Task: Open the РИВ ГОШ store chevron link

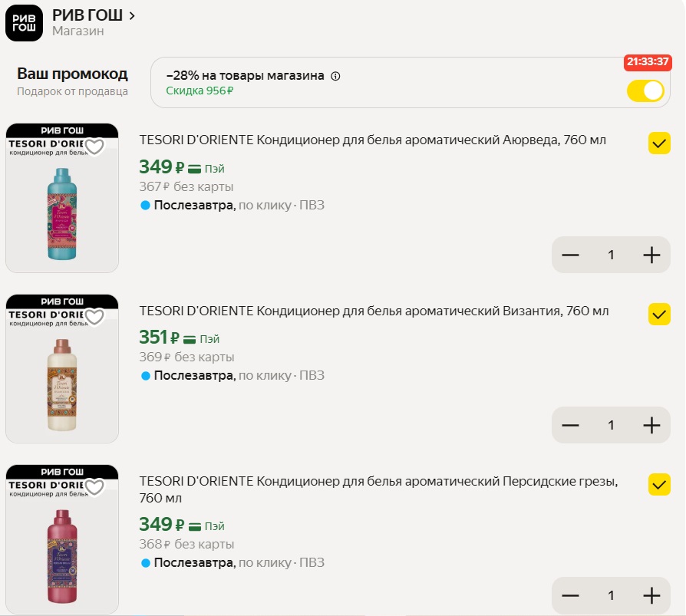Action: tap(132, 15)
